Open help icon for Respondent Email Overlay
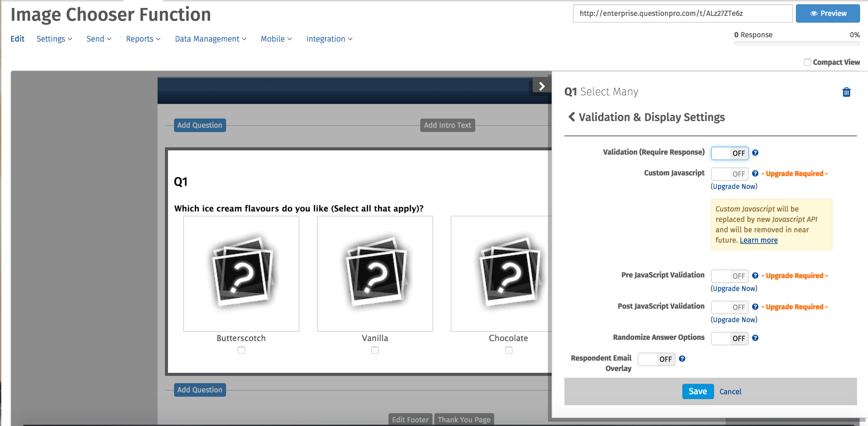Image resolution: width=868 pixels, height=426 pixels. 682,359
